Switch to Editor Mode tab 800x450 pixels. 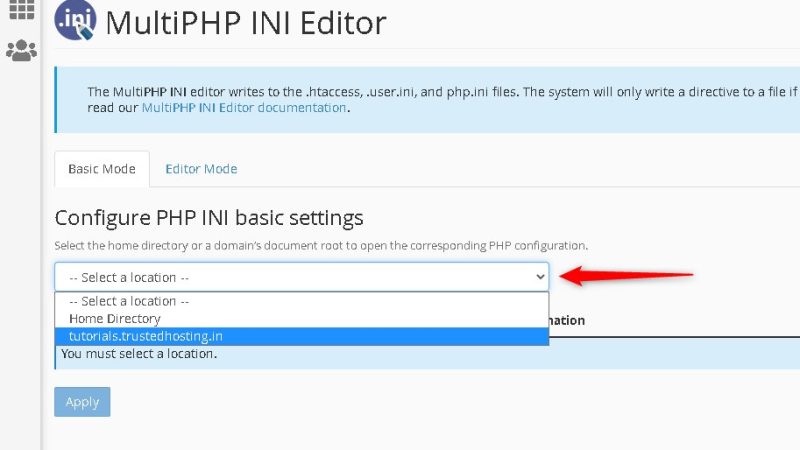201,169
